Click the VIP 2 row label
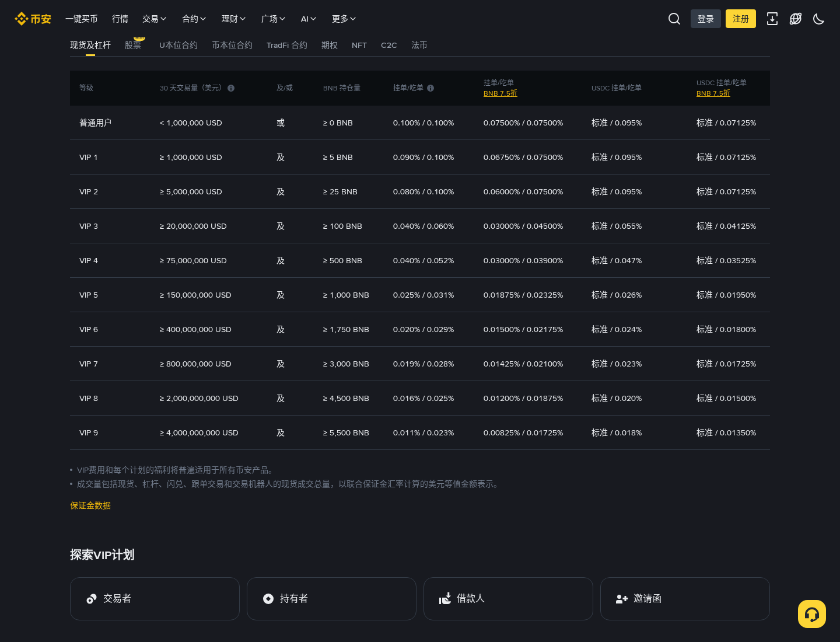The height and width of the screenshot is (642, 840). click(x=89, y=191)
